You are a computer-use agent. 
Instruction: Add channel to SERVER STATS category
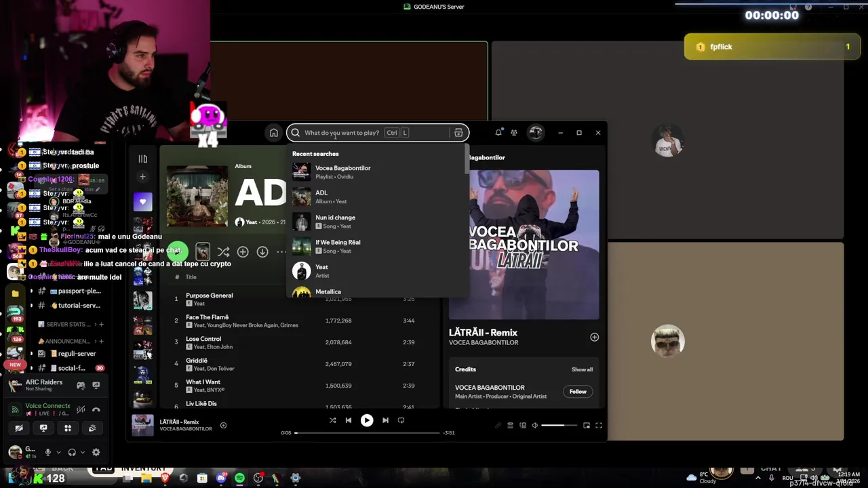point(101,325)
